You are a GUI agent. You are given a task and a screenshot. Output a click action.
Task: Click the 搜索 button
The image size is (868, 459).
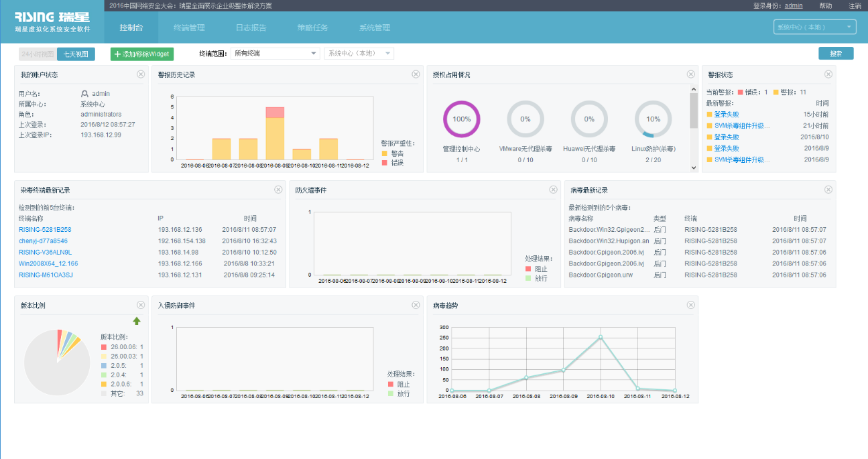pos(836,54)
